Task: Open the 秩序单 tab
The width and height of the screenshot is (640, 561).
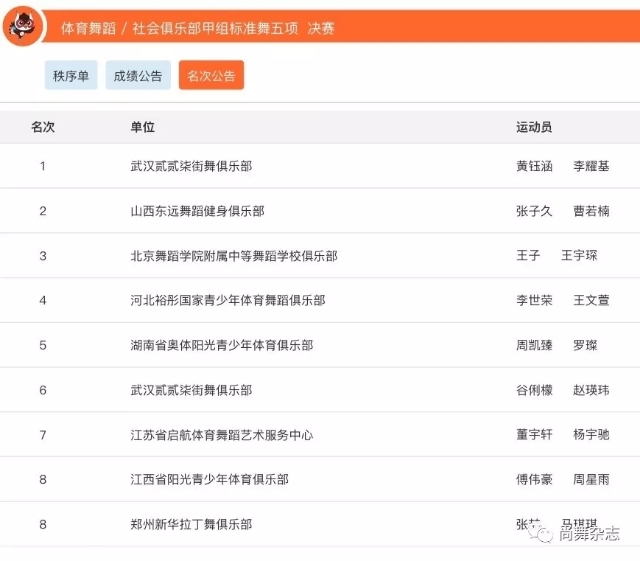Action: click(71, 75)
